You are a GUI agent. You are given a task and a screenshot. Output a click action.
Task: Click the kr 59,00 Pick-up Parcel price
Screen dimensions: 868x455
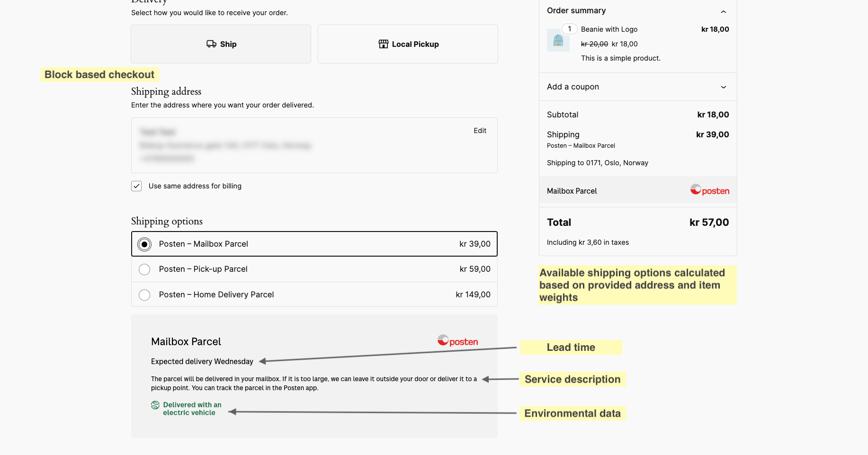[475, 269]
